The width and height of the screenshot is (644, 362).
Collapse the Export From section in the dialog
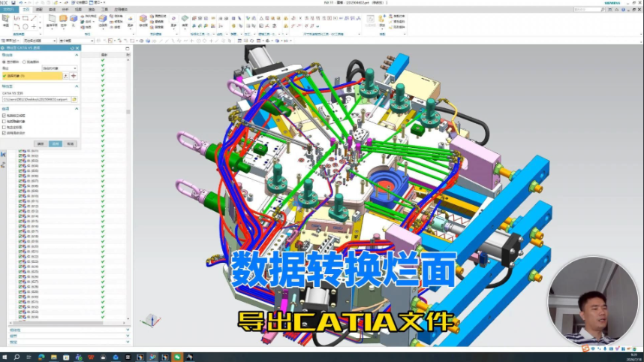[77, 55]
